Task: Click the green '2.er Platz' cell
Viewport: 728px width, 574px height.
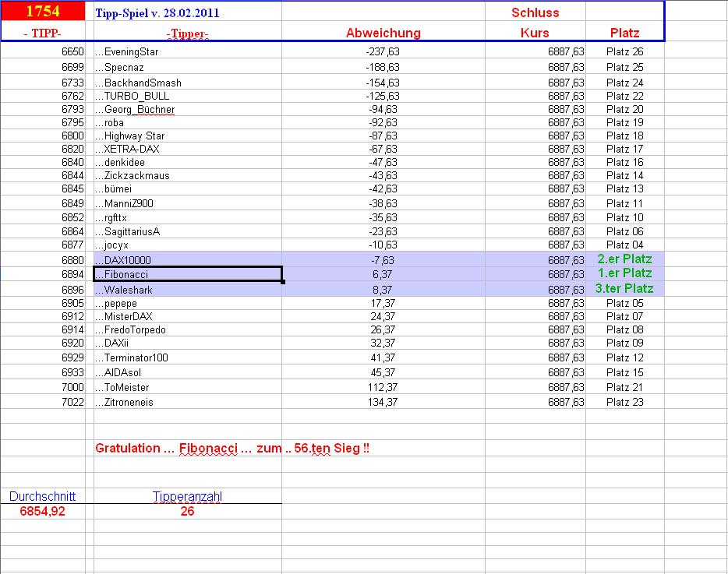Action: click(x=624, y=259)
